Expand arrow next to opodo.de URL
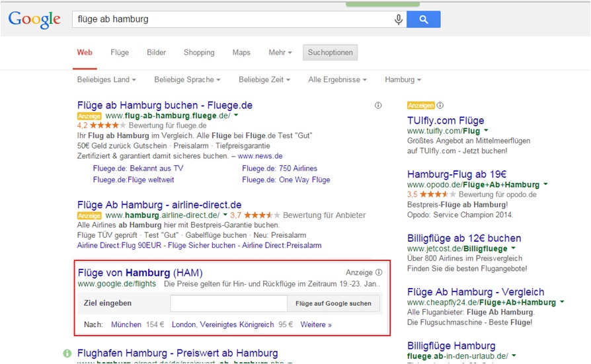 (x=545, y=184)
